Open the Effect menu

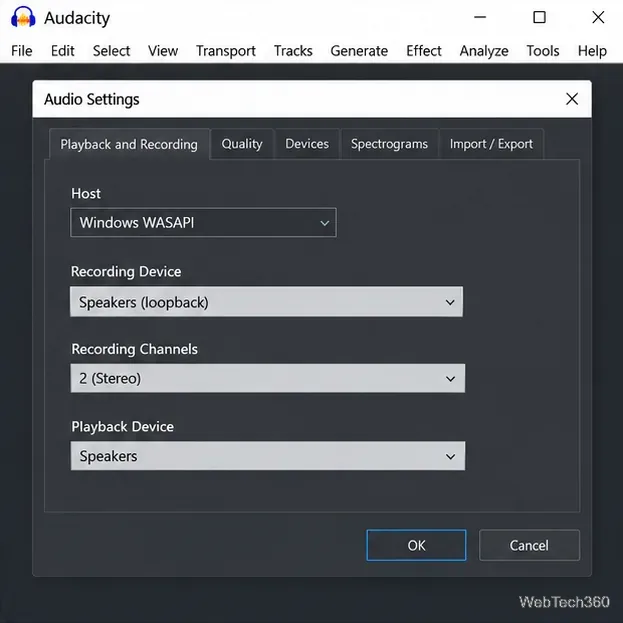click(x=424, y=51)
